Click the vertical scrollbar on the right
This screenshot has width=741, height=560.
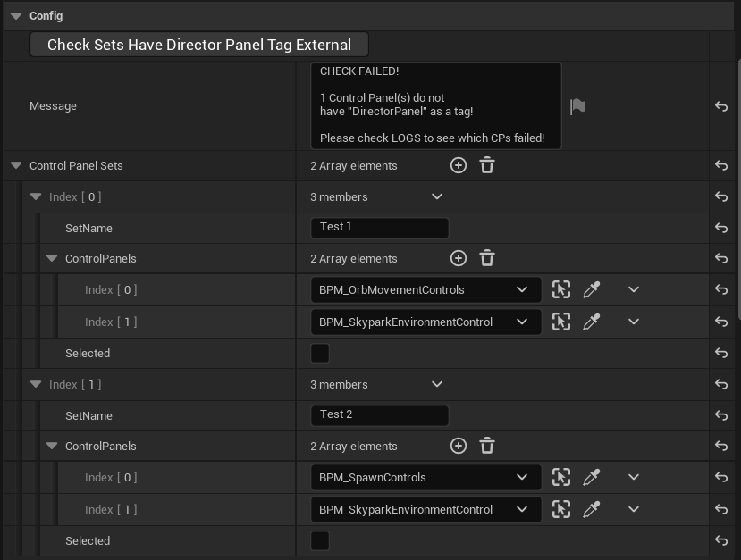coord(737,179)
